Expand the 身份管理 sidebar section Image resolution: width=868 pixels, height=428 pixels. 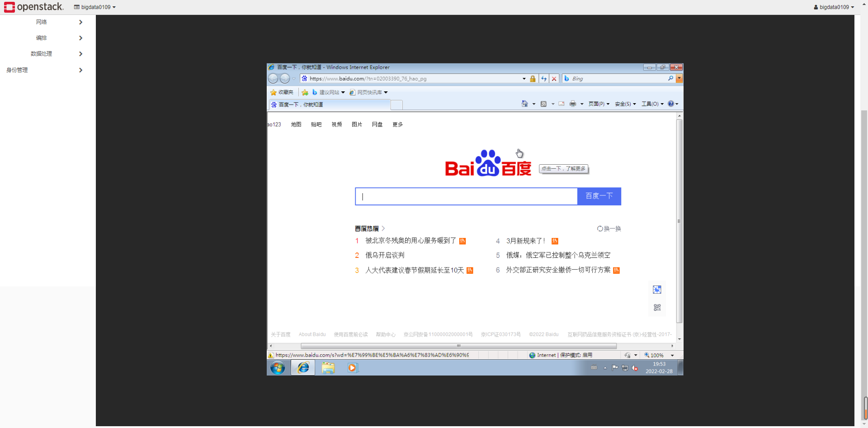(x=47, y=70)
